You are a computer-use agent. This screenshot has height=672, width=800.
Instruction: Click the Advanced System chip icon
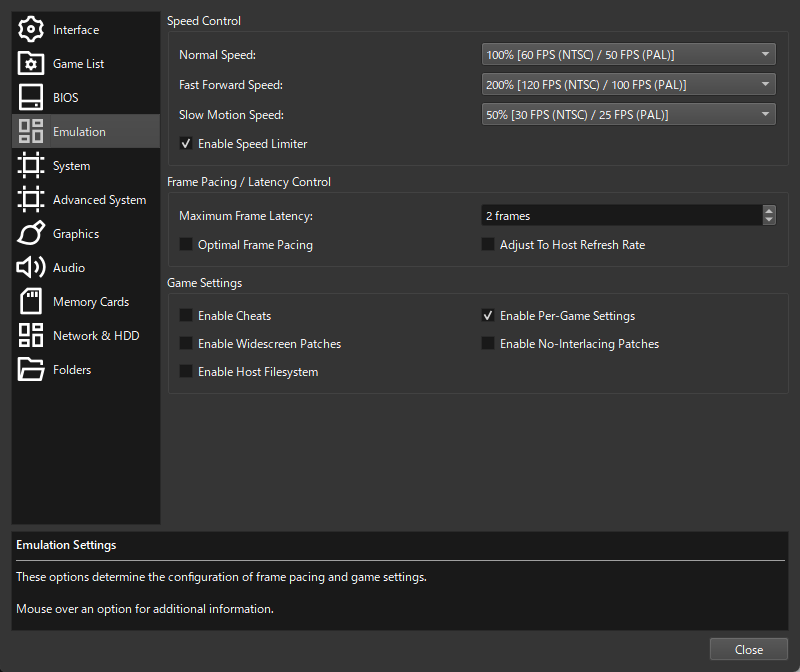click(31, 200)
